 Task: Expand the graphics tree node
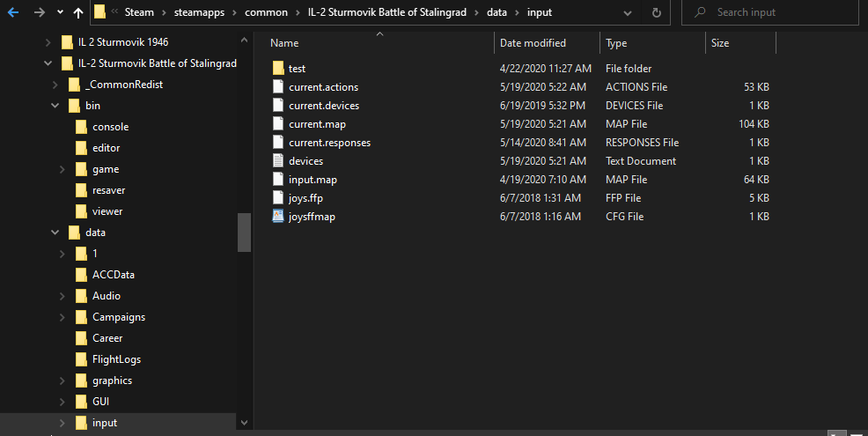coord(62,381)
